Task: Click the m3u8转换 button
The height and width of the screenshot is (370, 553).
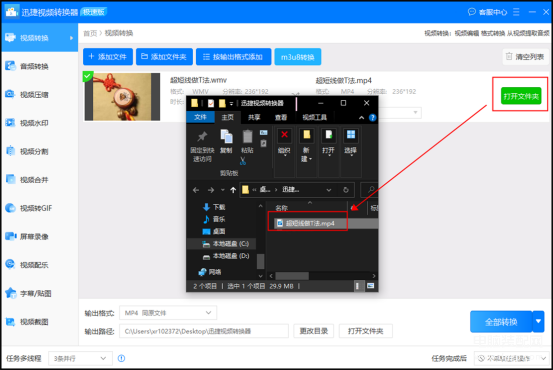Action: pyautogui.click(x=298, y=57)
